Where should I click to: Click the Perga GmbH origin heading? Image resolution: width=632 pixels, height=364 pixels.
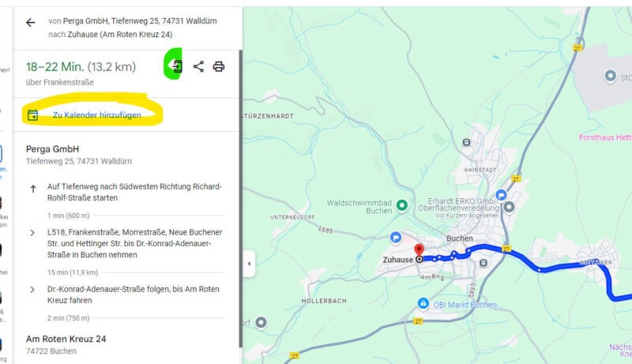pos(52,149)
